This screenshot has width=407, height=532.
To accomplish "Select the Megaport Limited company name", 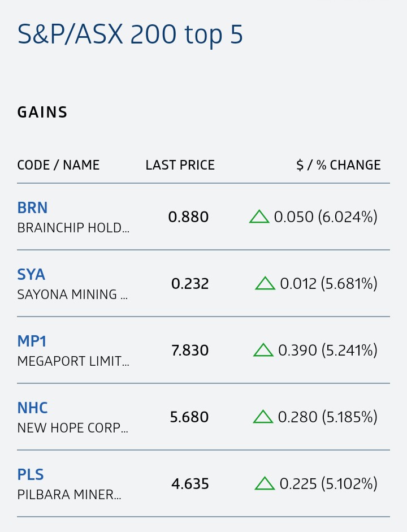I will (x=73, y=361).
